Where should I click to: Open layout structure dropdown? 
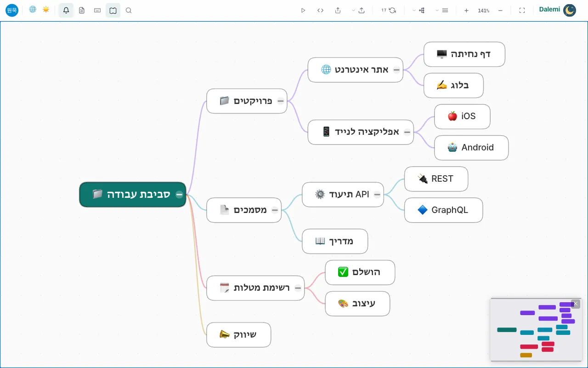(x=418, y=10)
